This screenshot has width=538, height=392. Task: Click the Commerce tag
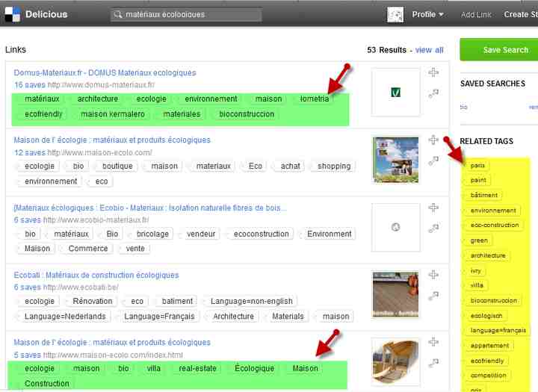point(88,249)
